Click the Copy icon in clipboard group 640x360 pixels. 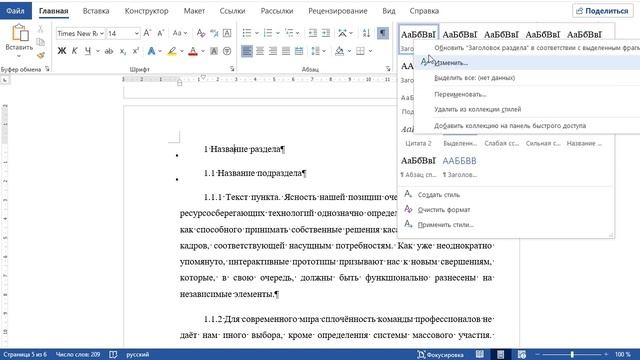click(40, 42)
